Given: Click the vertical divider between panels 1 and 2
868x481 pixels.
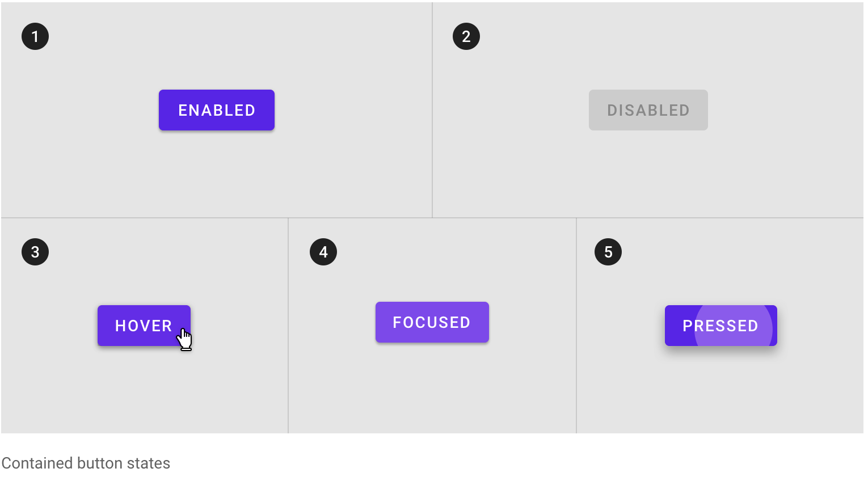Looking at the screenshot, I should coord(432,110).
